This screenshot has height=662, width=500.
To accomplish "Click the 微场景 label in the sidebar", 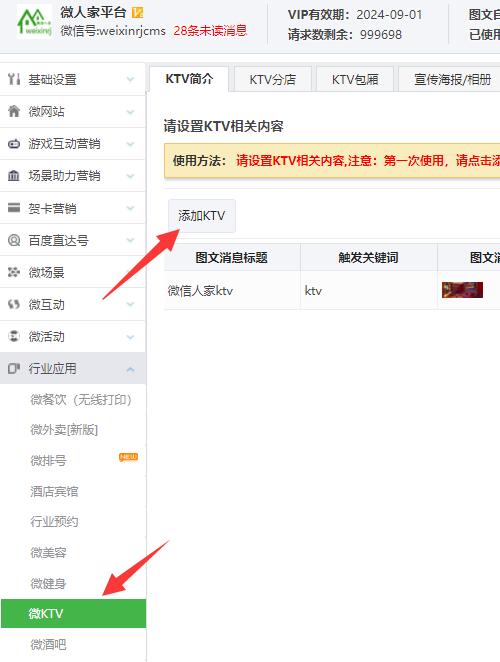I will [x=46, y=272].
